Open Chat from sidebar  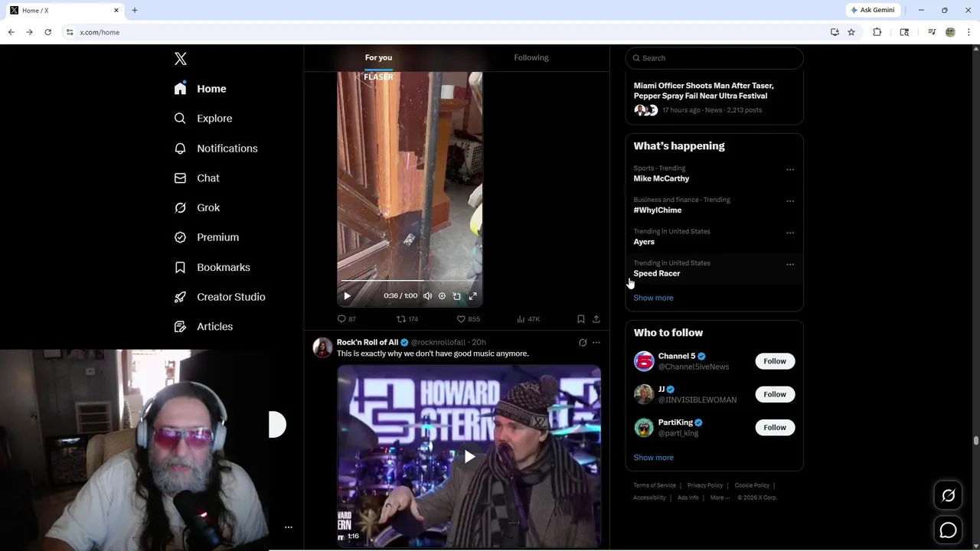tap(197, 178)
